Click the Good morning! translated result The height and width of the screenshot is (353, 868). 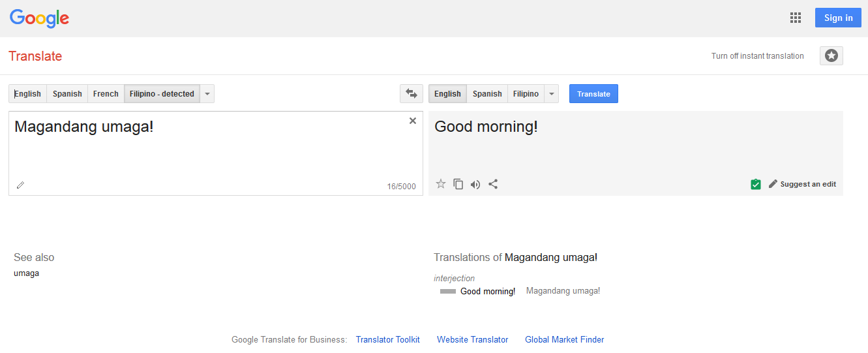(x=486, y=127)
